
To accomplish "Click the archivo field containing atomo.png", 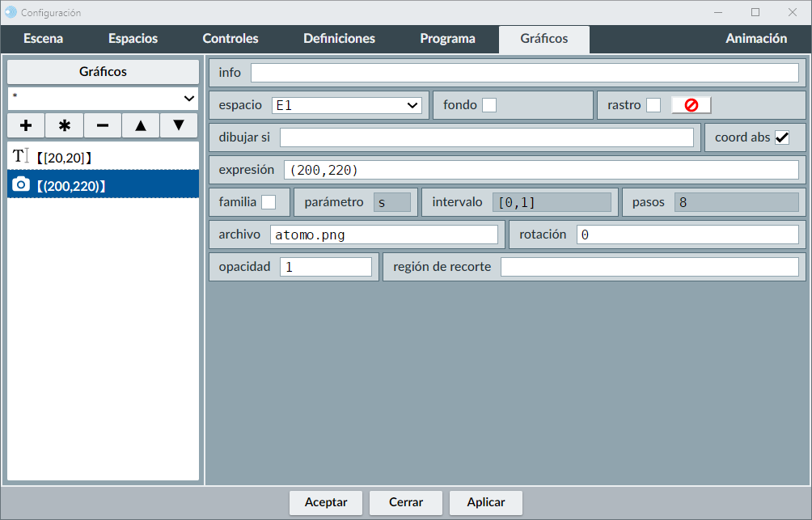I will tap(383, 235).
